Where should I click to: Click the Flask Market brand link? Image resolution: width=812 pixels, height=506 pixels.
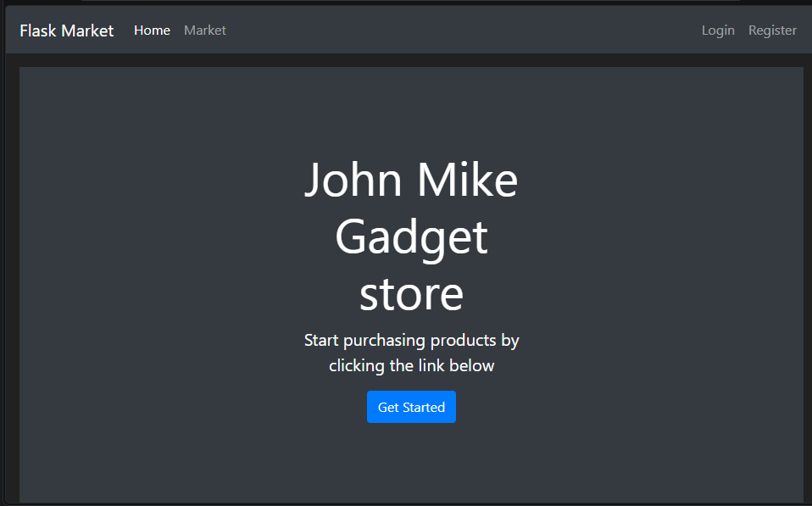click(67, 31)
